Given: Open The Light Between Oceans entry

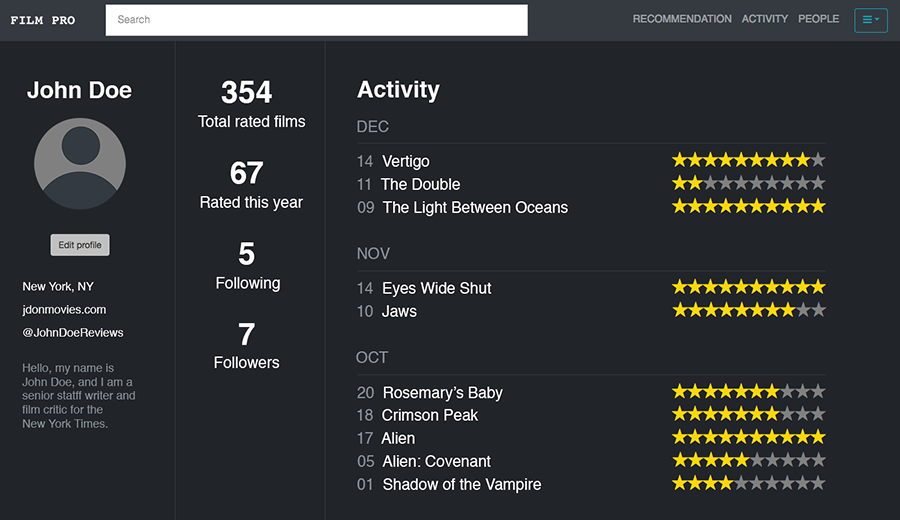Looking at the screenshot, I should 475,207.
